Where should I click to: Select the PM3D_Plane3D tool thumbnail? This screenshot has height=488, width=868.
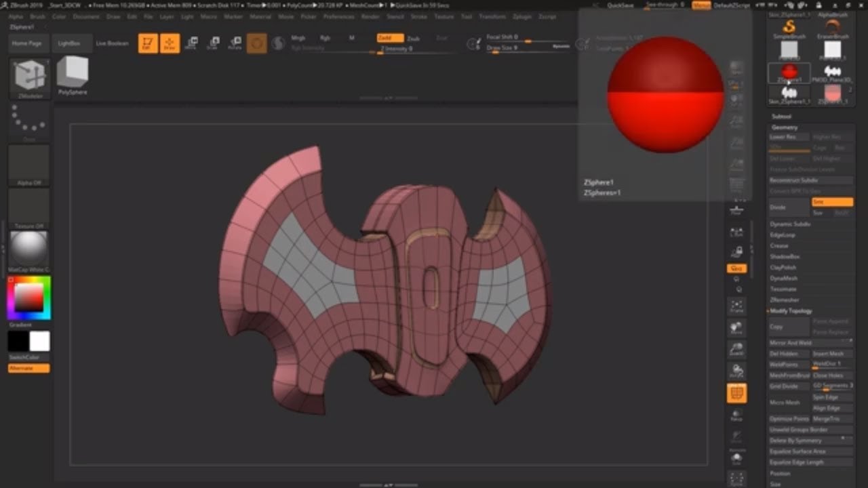[x=832, y=73]
